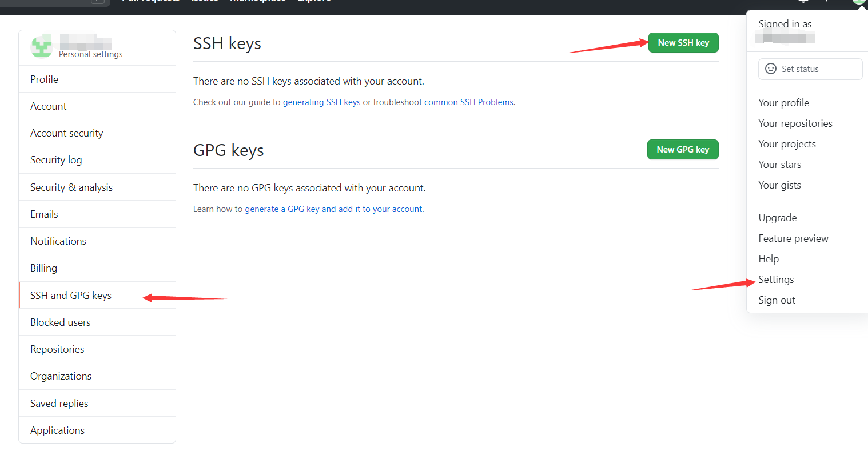Click the New GPG key button
The height and width of the screenshot is (451, 868).
tap(683, 150)
